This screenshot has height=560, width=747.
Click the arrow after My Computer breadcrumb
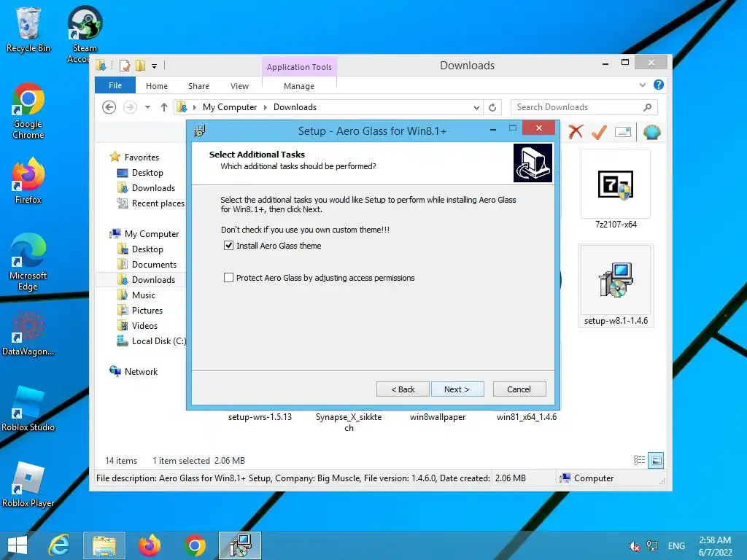click(266, 108)
